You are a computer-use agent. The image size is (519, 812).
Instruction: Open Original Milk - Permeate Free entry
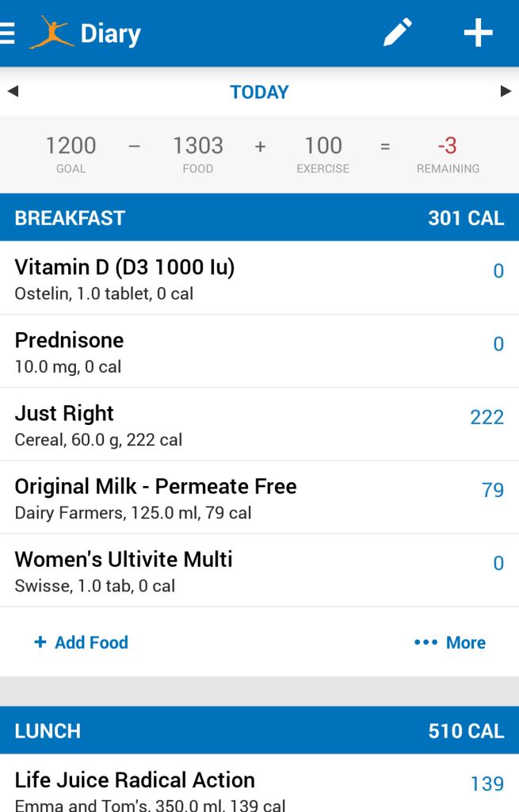tap(238, 497)
